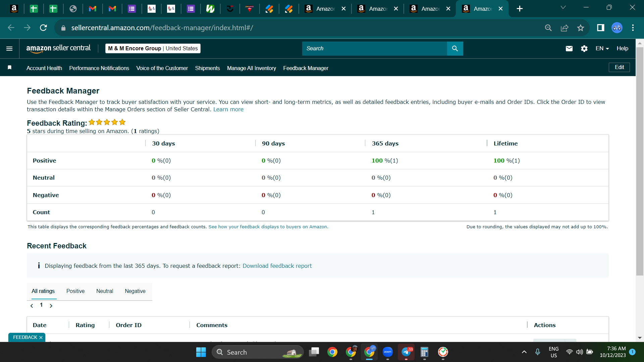Open Voice of the Customer
Image resolution: width=644 pixels, height=362 pixels.
162,68
